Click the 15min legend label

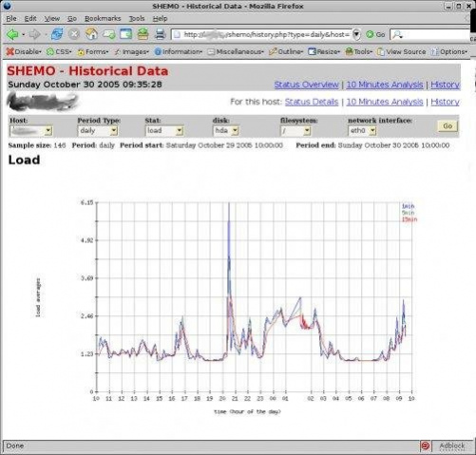tap(409, 219)
